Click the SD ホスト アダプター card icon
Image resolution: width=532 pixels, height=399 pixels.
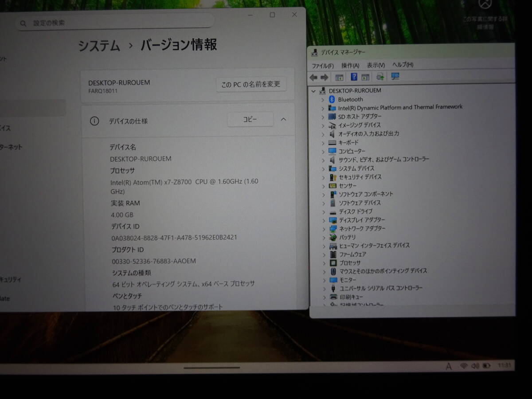(332, 117)
